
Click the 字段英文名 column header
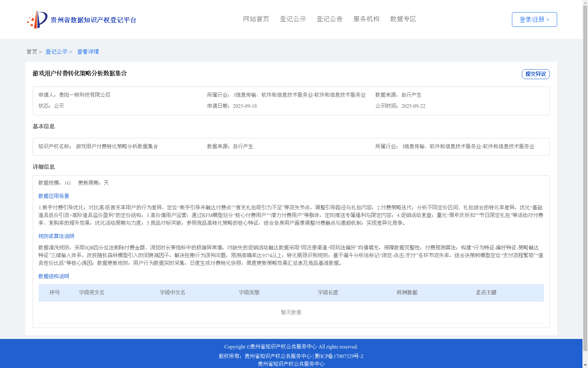92,293
